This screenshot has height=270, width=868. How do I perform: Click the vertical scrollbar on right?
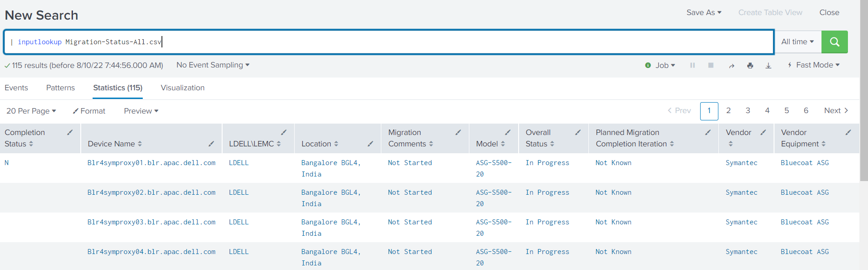click(863, 91)
